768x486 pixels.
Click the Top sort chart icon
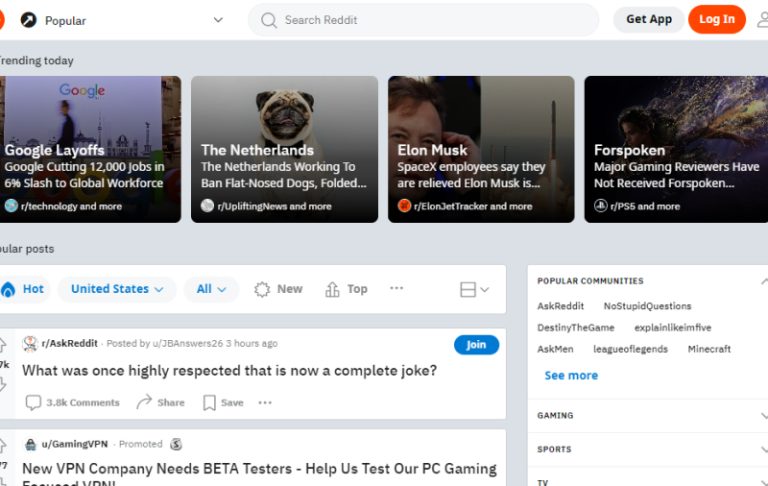coord(332,289)
